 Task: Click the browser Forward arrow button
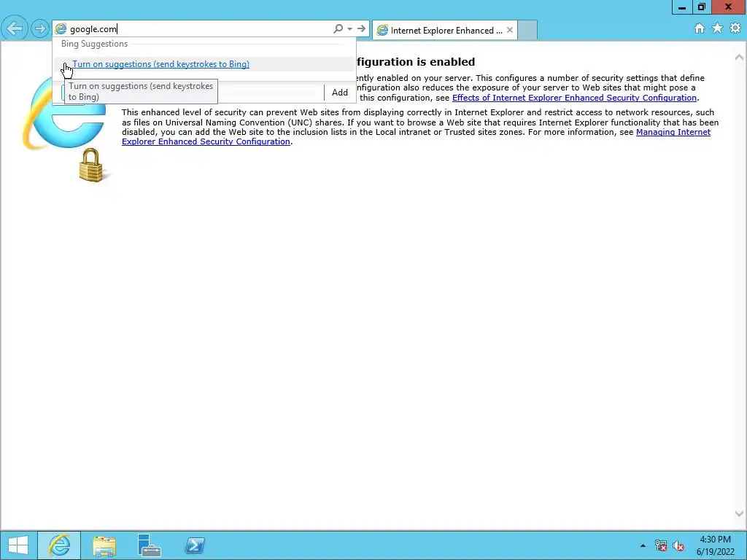(40, 28)
